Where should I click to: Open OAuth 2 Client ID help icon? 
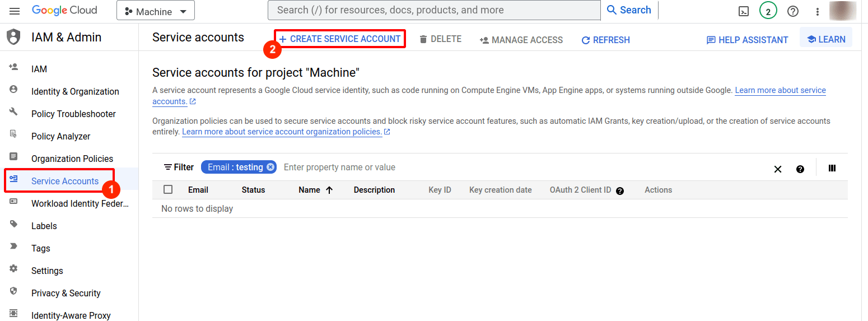click(x=620, y=190)
